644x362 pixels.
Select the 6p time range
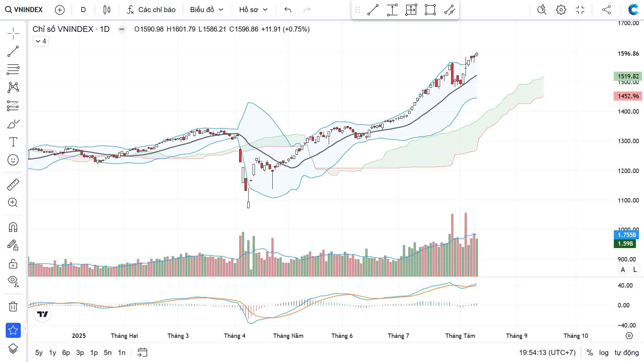[x=66, y=353]
